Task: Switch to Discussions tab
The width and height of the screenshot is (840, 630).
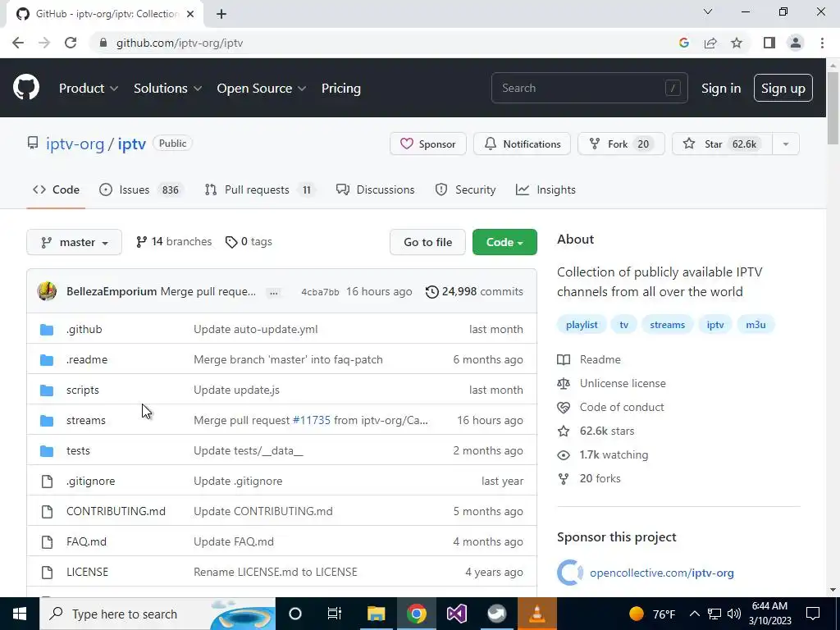Action: click(x=375, y=189)
